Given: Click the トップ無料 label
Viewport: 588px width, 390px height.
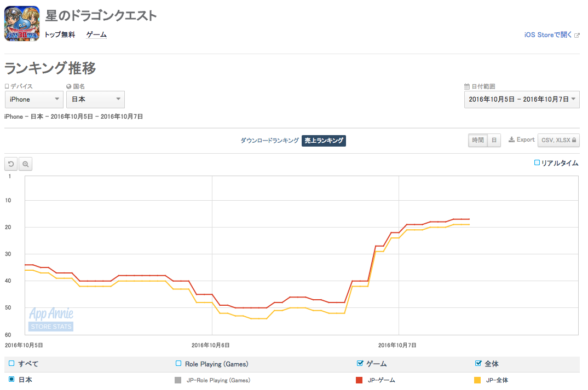Looking at the screenshot, I should click(x=60, y=35).
